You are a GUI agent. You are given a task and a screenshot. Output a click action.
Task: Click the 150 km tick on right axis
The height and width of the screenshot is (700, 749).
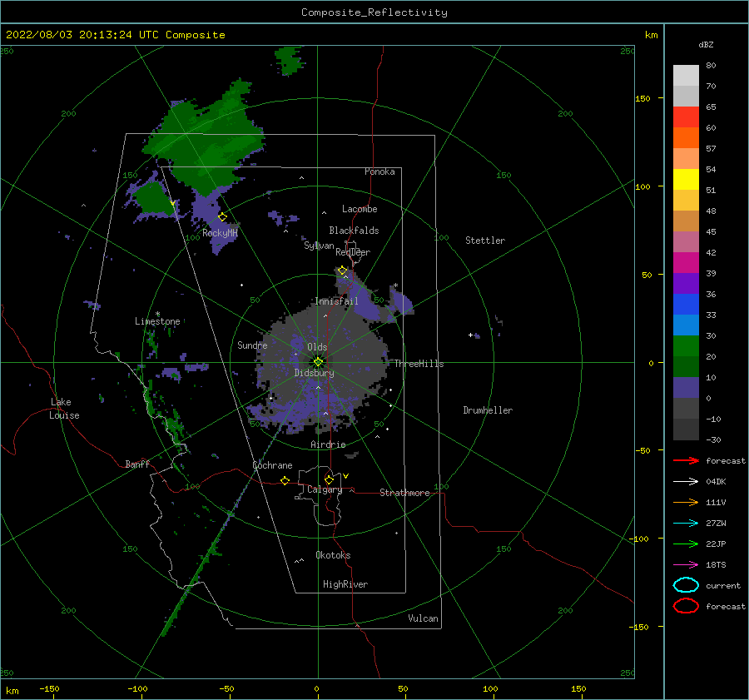(643, 98)
